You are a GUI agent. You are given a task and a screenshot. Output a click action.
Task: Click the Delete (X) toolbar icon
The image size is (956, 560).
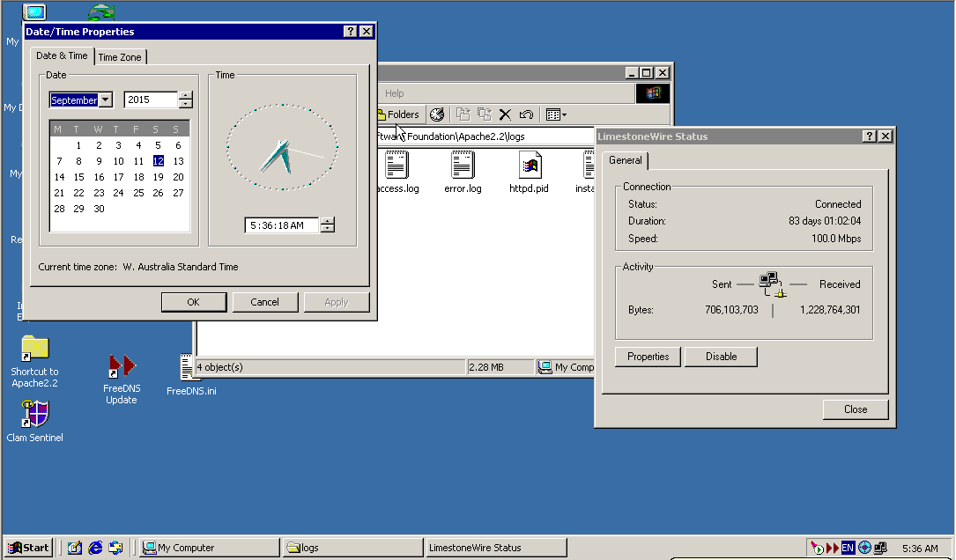point(505,114)
